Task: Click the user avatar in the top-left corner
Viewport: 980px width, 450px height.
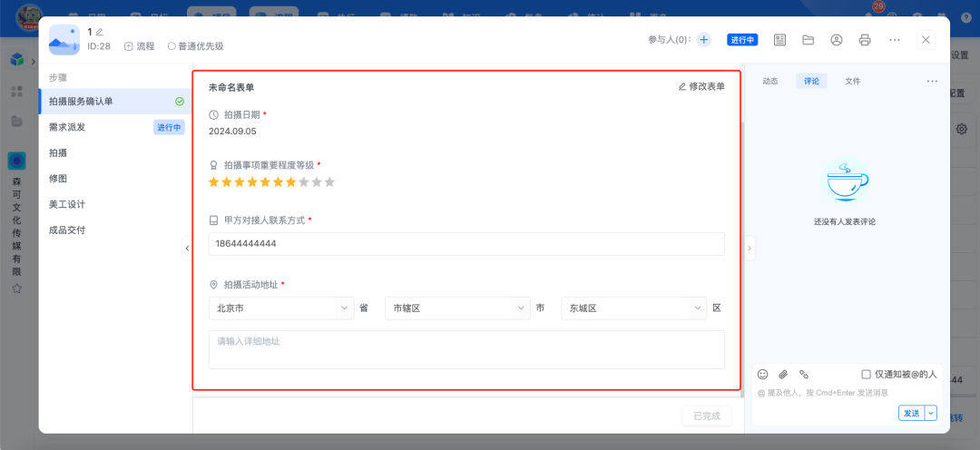Action: click(x=29, y=17)
